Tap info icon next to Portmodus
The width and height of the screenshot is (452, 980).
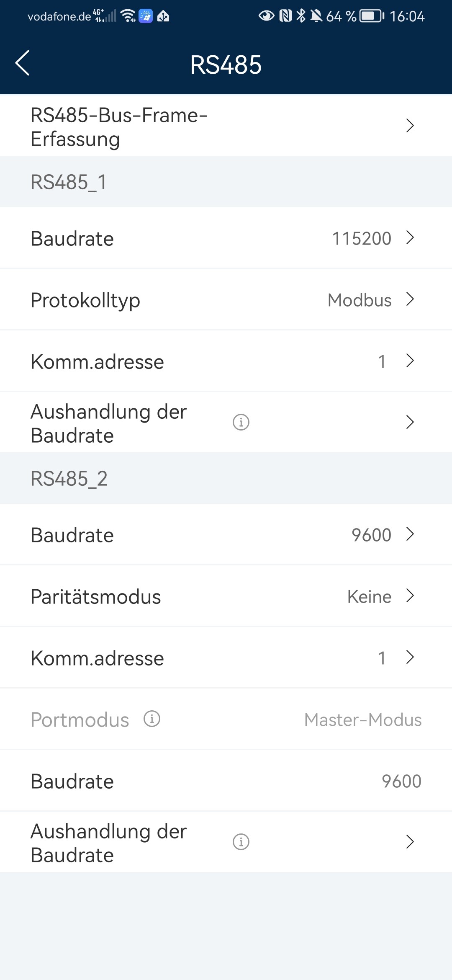(x=152, y=719)
